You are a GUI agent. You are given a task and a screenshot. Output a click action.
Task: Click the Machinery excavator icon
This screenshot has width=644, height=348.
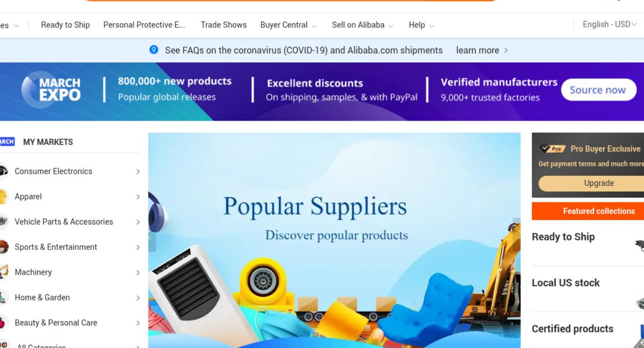3,272
